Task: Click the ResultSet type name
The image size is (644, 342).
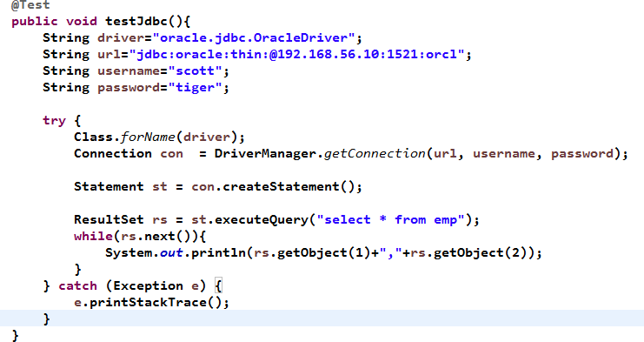Action: 109,220
